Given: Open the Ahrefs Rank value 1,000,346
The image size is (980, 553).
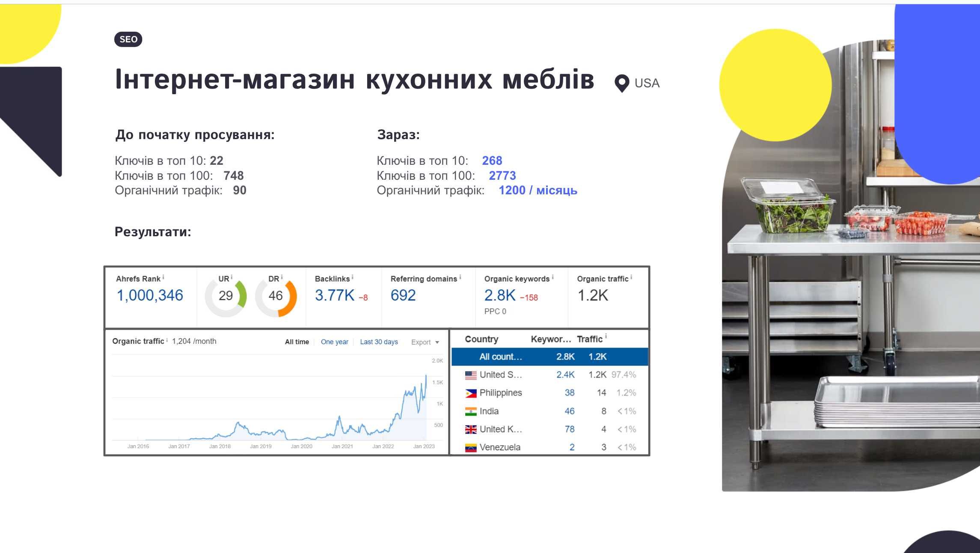Looking at the screenshot, I should (150, 295).
